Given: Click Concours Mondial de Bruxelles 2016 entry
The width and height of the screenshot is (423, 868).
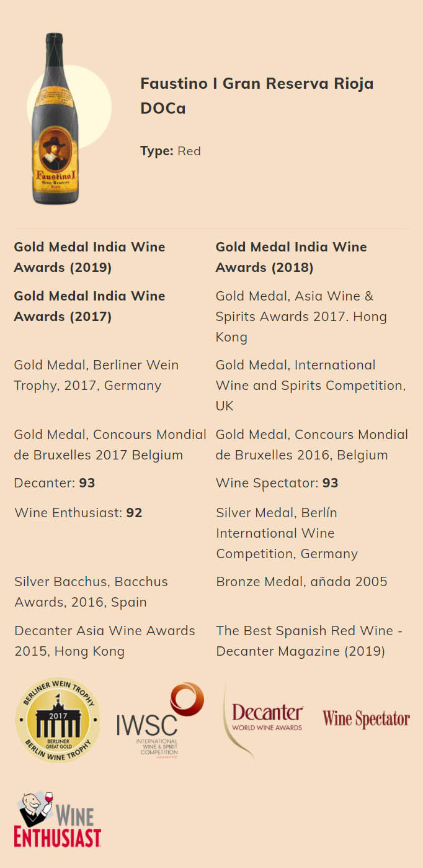Looking at the screenshot, I should [311, 445].
